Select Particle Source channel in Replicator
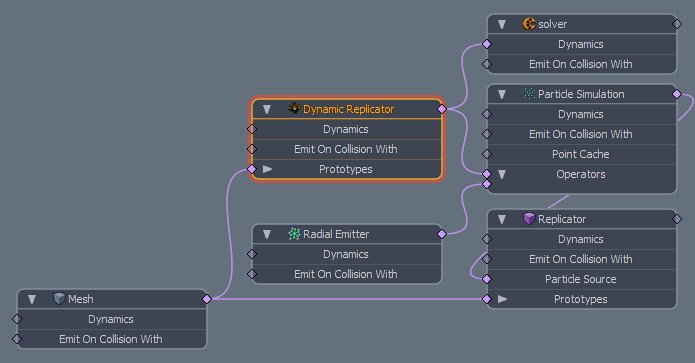Viewport: 695px width, 363px height. click(x=582, y=279)
